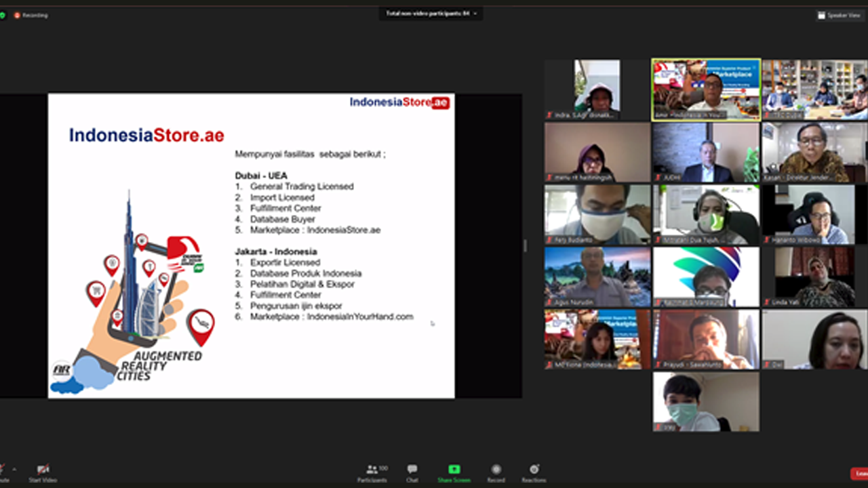Click the muted mic icon beside Agus Nurudin
This screenshot has height=488, width=868.
550,302
